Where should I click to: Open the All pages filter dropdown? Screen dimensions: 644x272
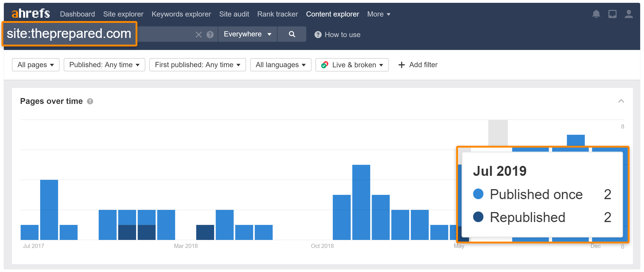click(35, 65)
